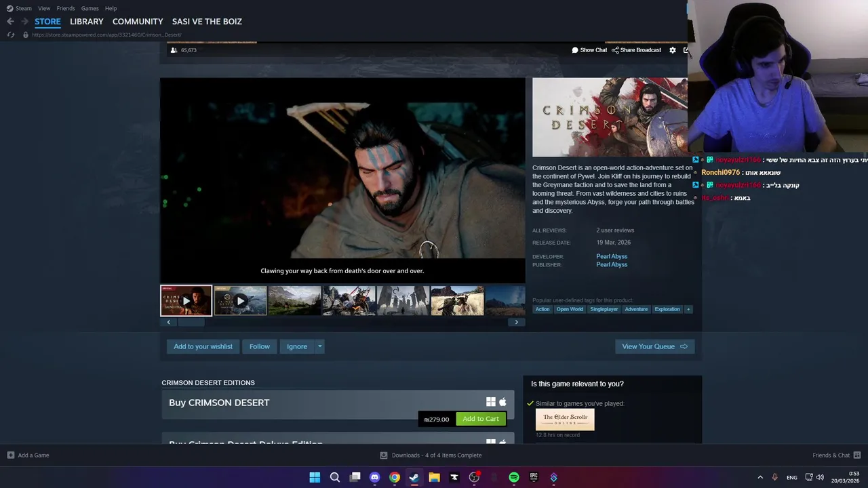868x488 pixels.
Task: Open Spotify from the taskbar
Action: [514, 477]
